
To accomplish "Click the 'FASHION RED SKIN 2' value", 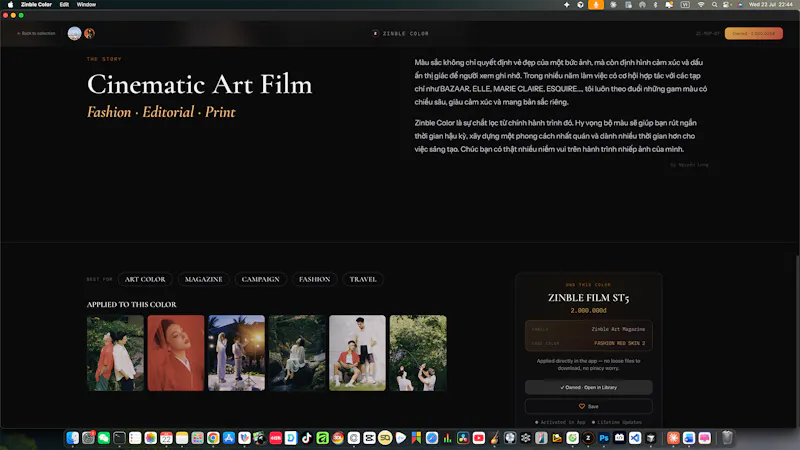I will click(x=619, y=343).
